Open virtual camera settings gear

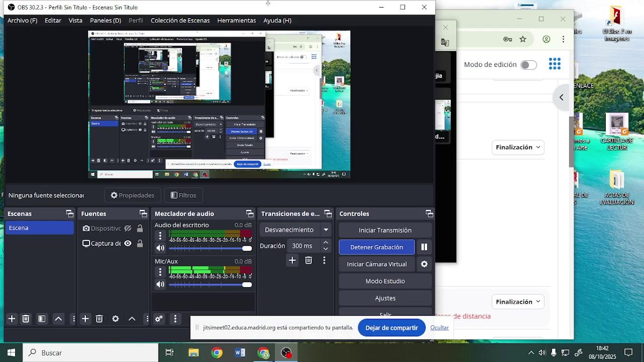(424, 264)
